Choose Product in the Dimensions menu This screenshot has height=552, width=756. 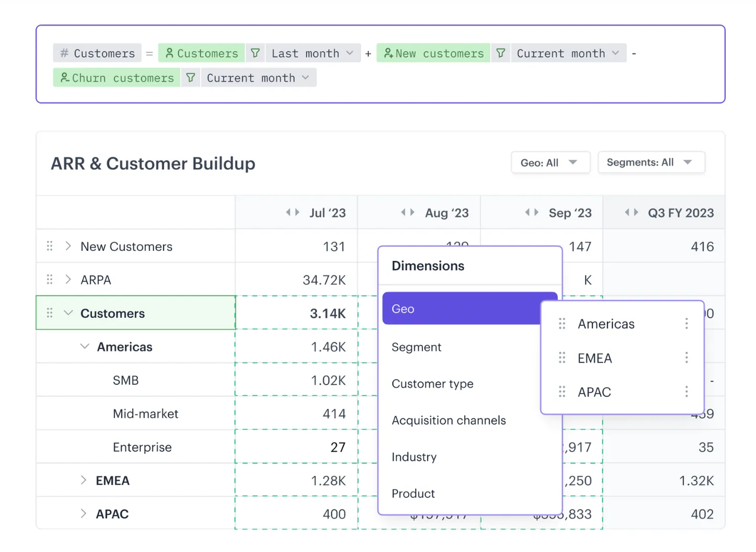pos(413,493)
